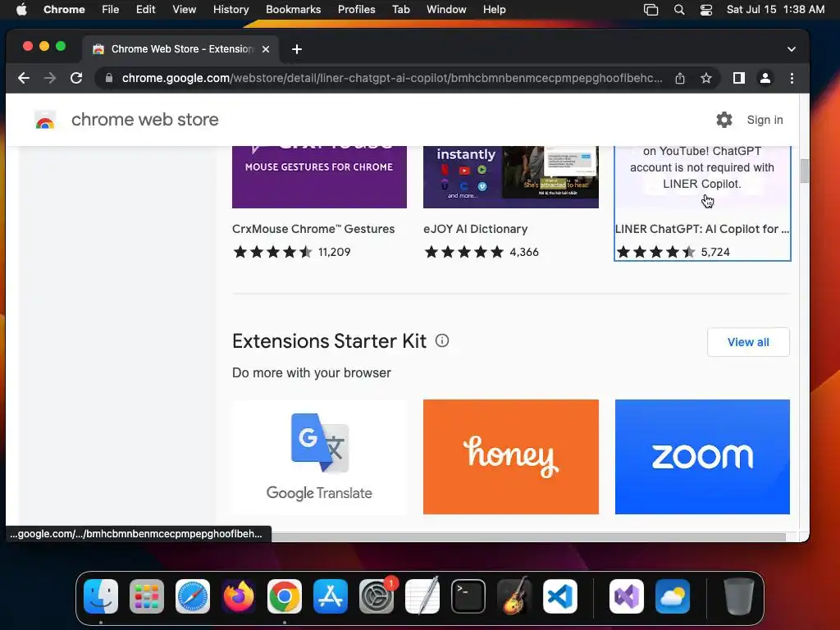Open the History menu
Screen dimensions: 840x630
[x=231, y=10]
